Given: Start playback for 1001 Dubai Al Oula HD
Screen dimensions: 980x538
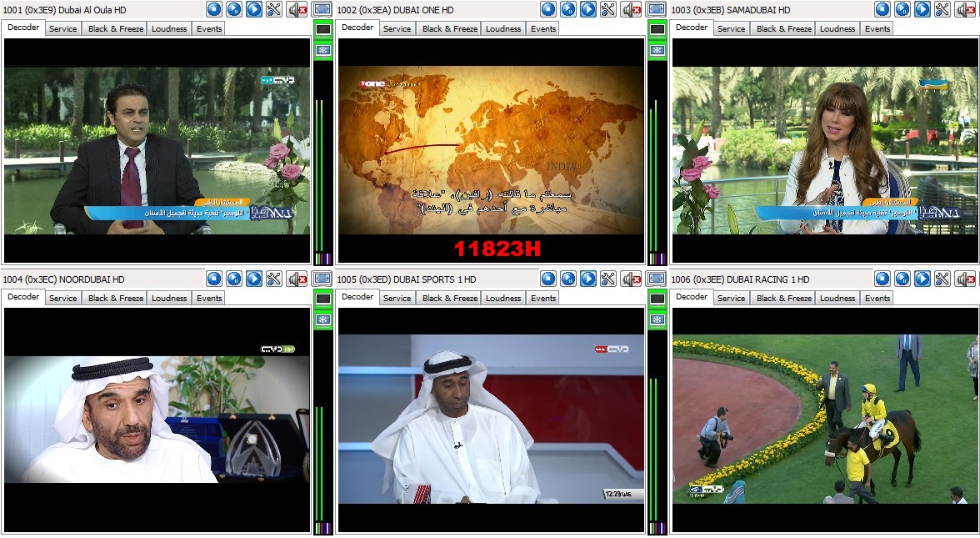Looking at the screenshot, I should [254, 9].
